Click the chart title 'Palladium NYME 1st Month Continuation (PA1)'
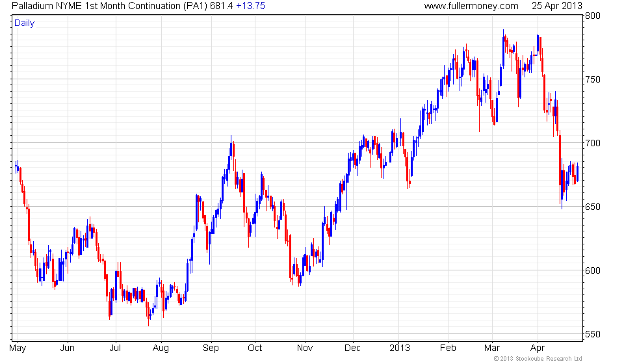 (x=110, y=6)
